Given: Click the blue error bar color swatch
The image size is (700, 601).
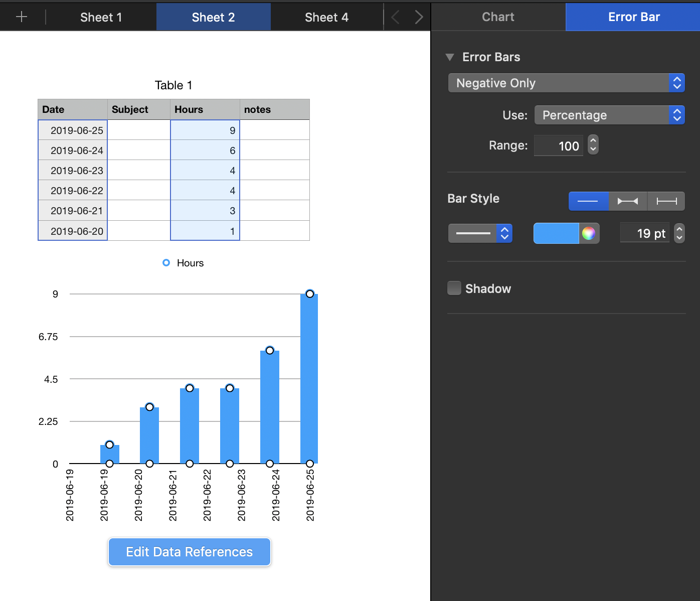Looking at the screenshot, I should pos(557,233).
